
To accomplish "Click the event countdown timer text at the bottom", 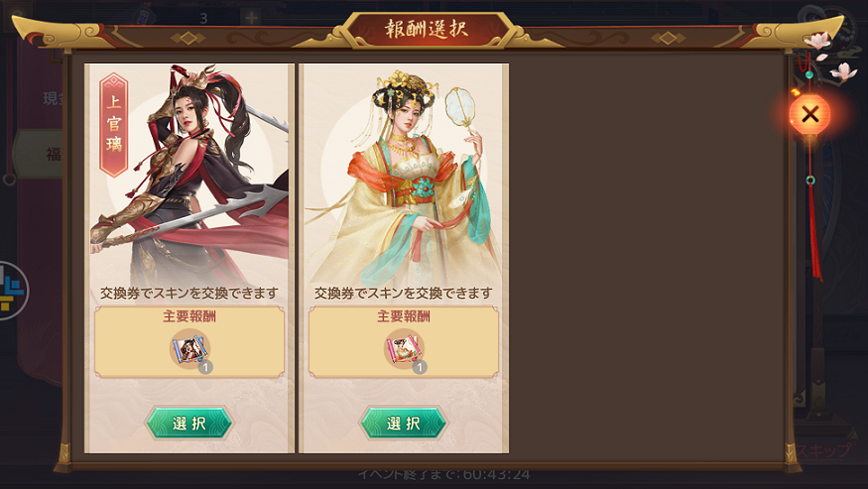I will coord(444,474).
